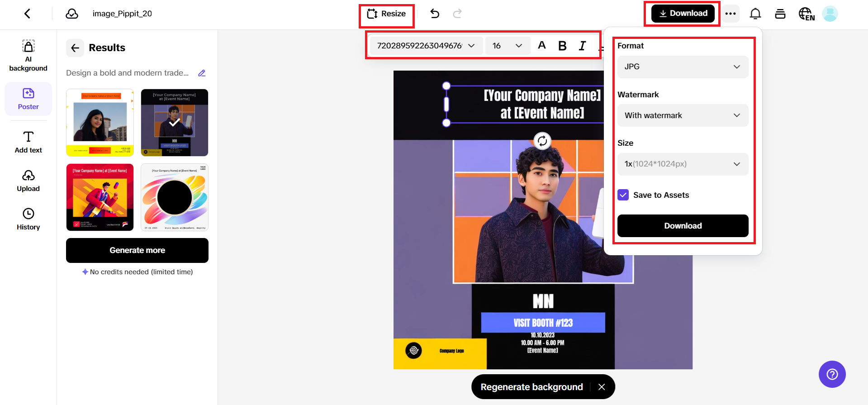Open the language globe icon
This screenshot has width=868, height=405.
[806, 14]
